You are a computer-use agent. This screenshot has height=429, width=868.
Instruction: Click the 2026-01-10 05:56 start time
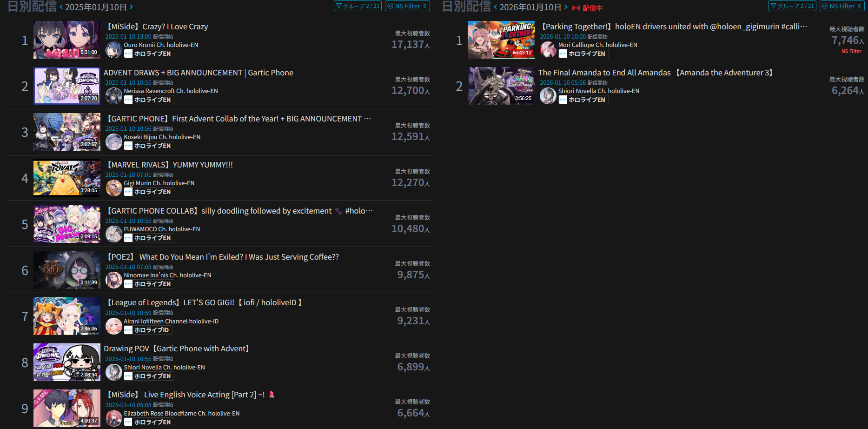pyautogui.click(x=563, y=82)
